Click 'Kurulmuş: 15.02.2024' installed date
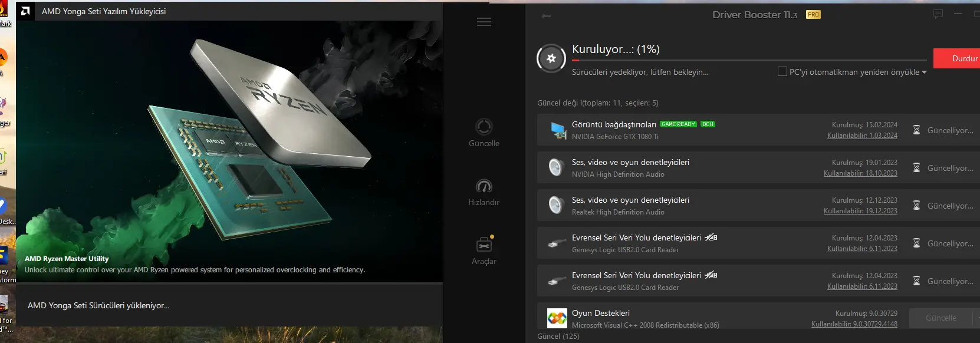The height and width of the screenshot is (343, 980). pos(864,125)
